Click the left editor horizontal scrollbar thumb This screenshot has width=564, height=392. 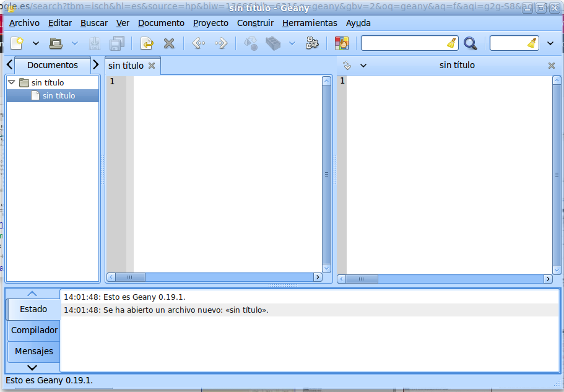click(130, 277)
